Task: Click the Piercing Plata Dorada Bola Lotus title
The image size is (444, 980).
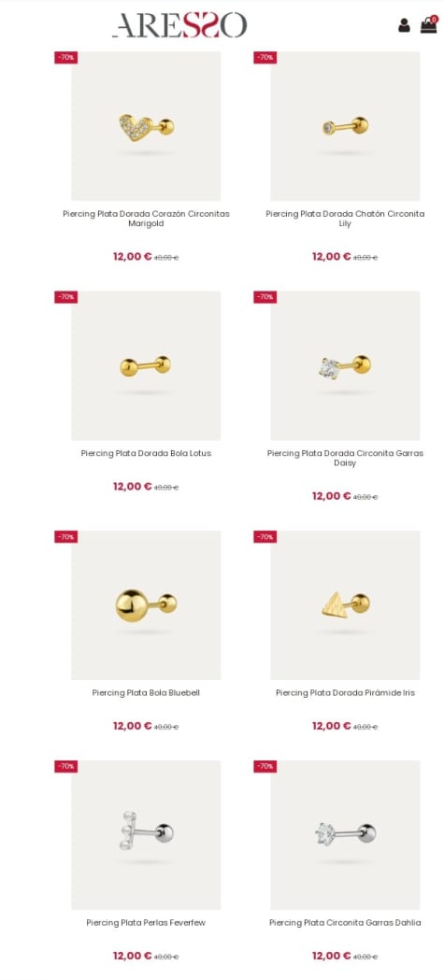Action: point(147,453)
